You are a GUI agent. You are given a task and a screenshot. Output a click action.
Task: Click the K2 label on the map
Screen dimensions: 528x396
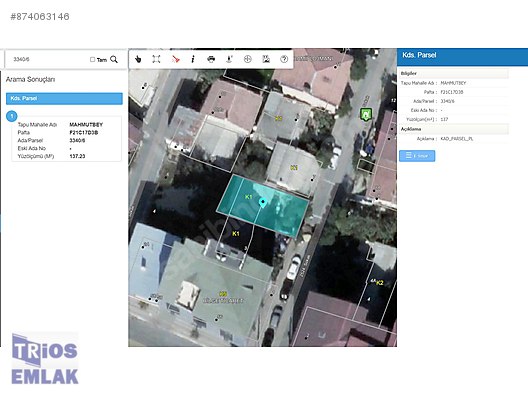tap(380, 283)
